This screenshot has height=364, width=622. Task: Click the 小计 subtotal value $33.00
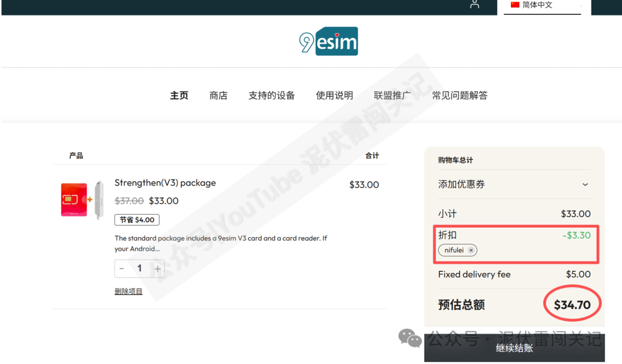[x=575, y=214]
